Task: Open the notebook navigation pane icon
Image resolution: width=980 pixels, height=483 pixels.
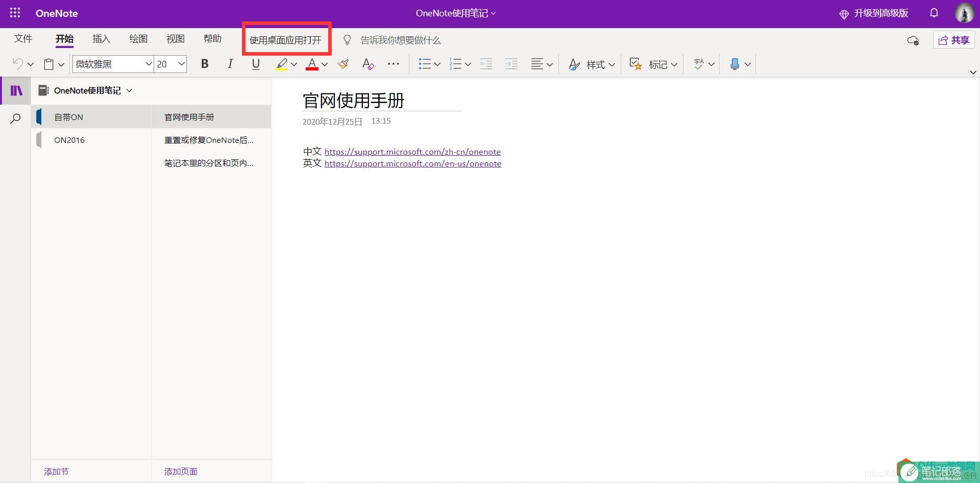Action: [16, 90]
